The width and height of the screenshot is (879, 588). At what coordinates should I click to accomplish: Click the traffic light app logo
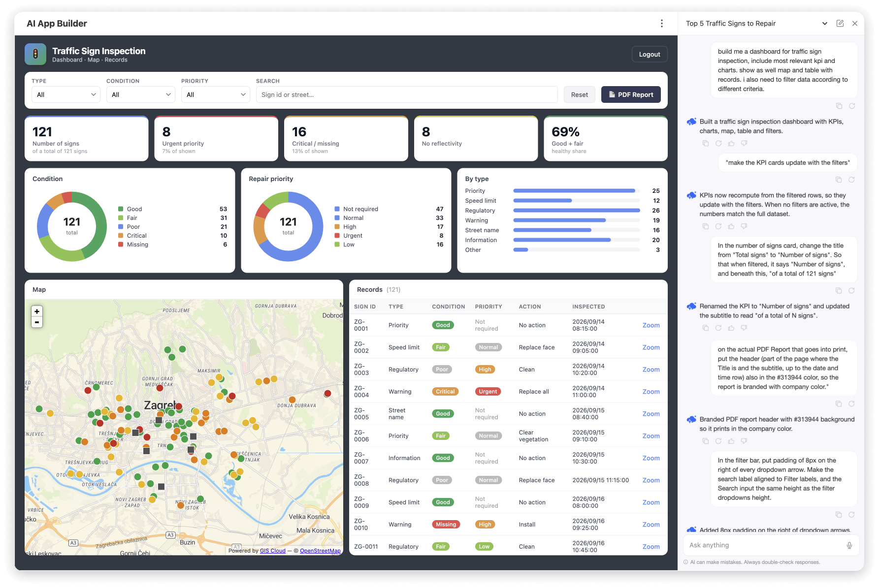pyautogui.click(x=35, y=54)
